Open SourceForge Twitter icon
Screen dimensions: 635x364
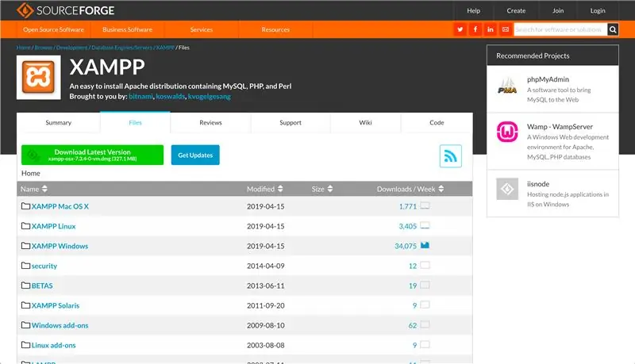(x=460, y=29)
